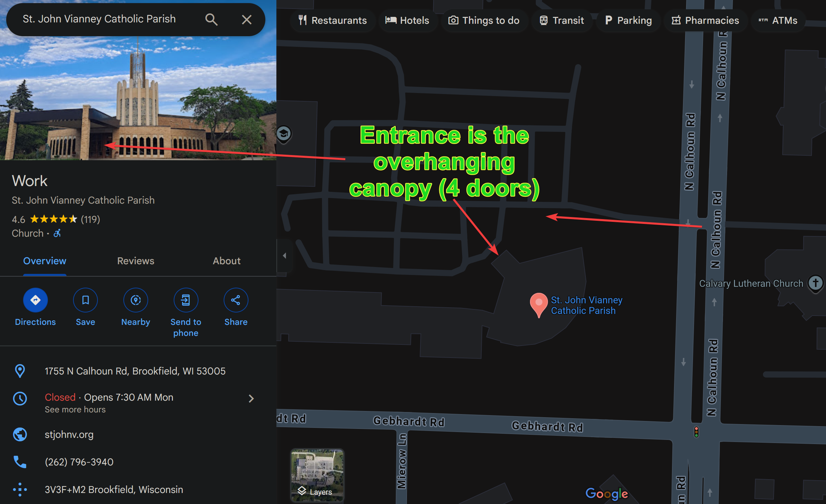The image size is (826, 504).
Task: Show Things to do nearby
Action: click(x=484, y=20)
